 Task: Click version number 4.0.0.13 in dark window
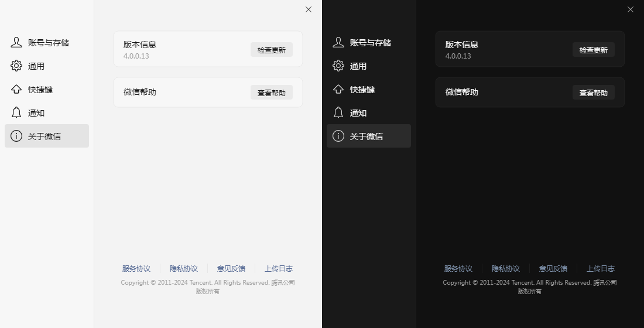[x=458, y=56]
